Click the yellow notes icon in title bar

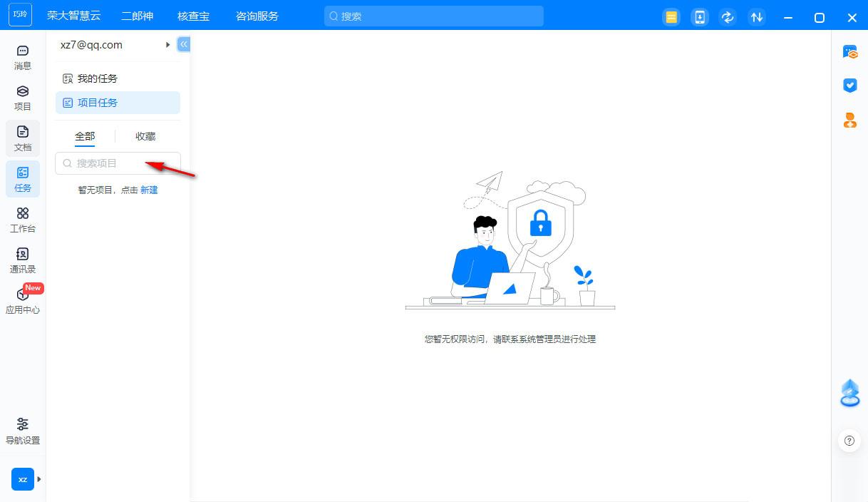click(671, 17)
